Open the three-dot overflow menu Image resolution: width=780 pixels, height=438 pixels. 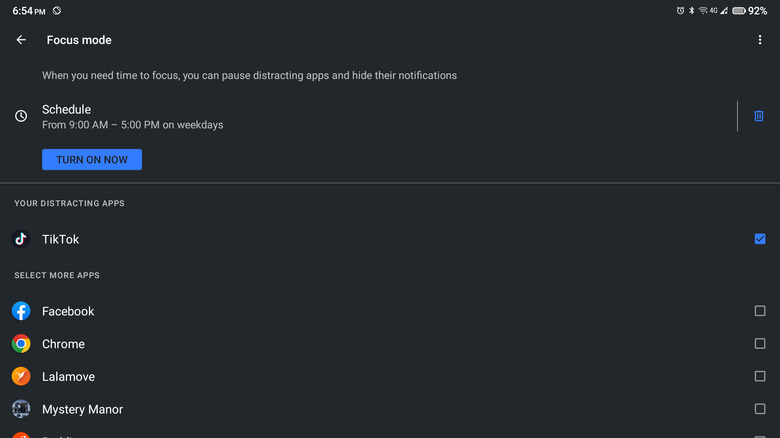click(760, 40)
